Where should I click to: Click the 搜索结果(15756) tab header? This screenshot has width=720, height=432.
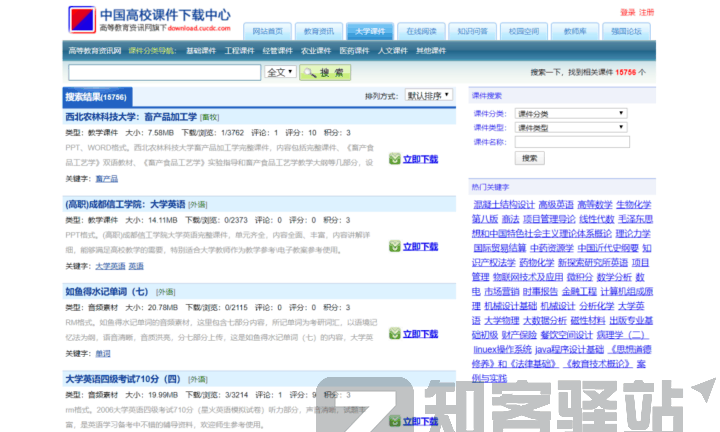pyautogui.click(x=97, y=97)
